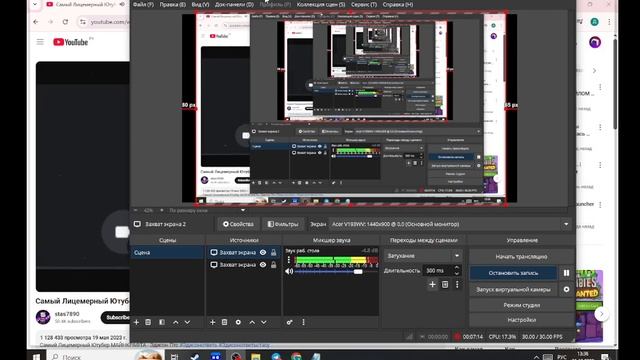This screenshot has height=360, width=640.
Task: Open the Сервис menu
Action: pos(364,4)
